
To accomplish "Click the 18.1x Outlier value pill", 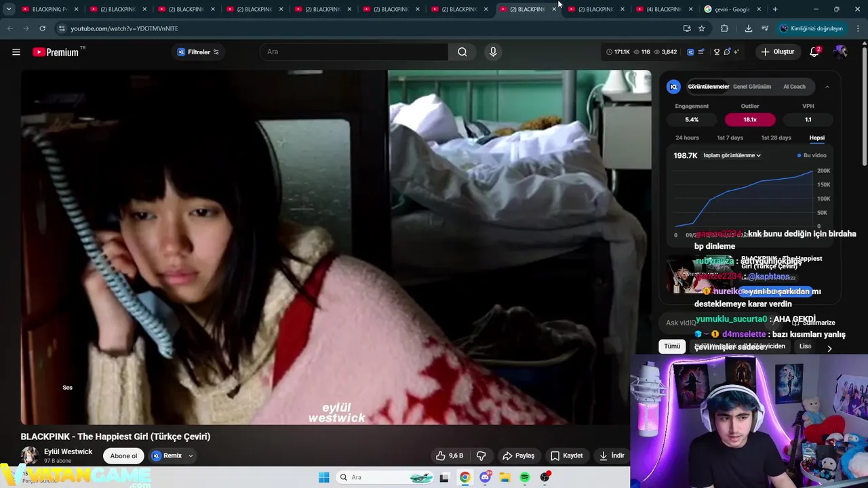I will [750, 120].
